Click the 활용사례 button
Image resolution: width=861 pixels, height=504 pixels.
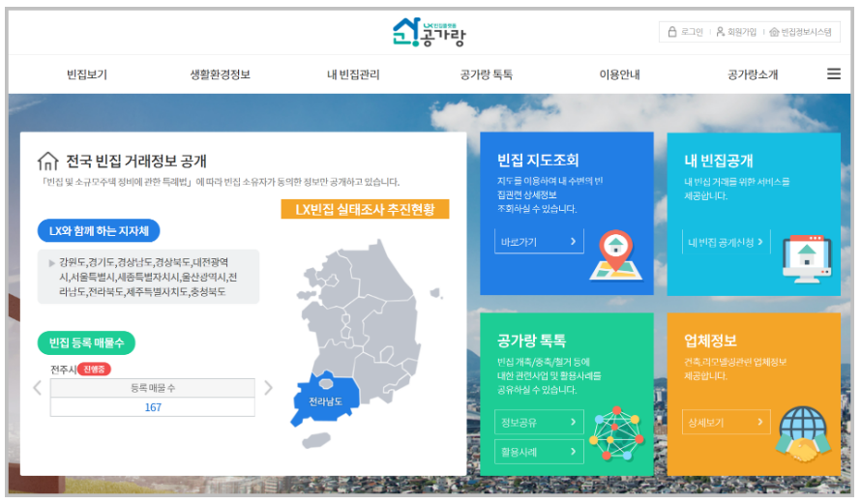[539, 452]
